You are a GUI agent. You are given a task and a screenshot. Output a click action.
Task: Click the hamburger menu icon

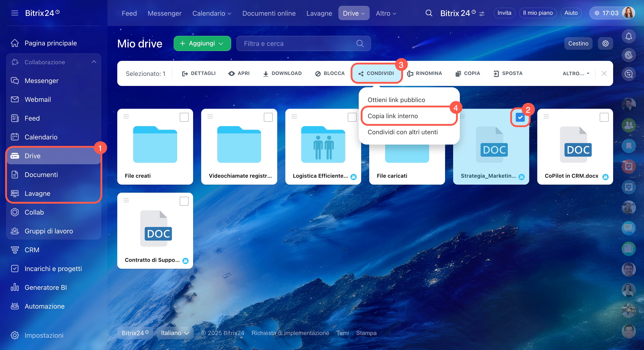coord(15,13)
